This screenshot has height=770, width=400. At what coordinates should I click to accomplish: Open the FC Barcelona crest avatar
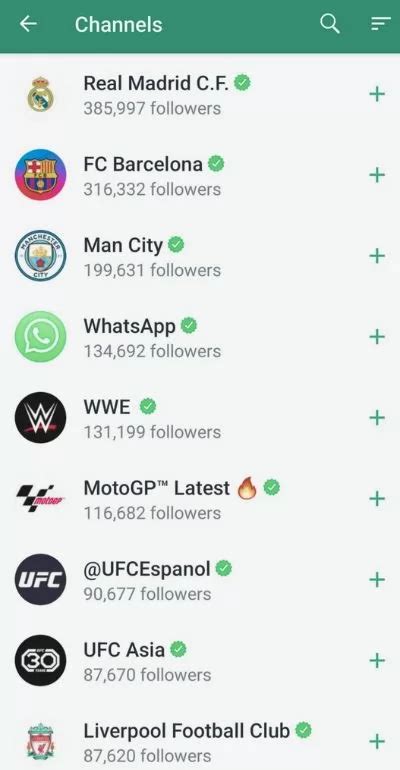click(40, 175)
